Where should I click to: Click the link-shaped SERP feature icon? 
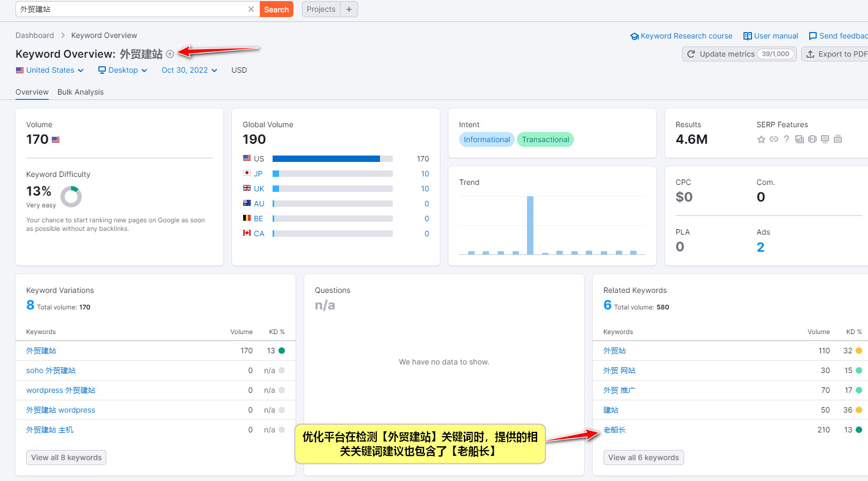pos(774,139)
